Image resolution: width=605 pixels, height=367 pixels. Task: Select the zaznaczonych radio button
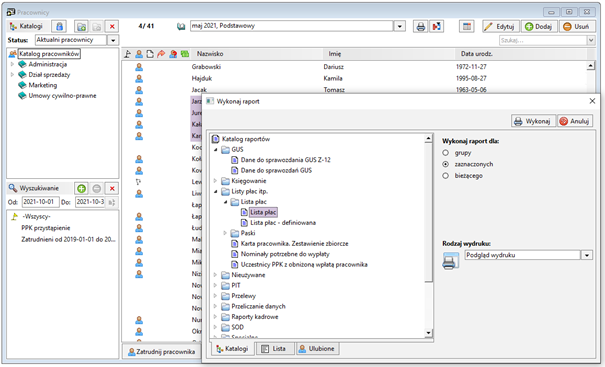tap(446, 164)
